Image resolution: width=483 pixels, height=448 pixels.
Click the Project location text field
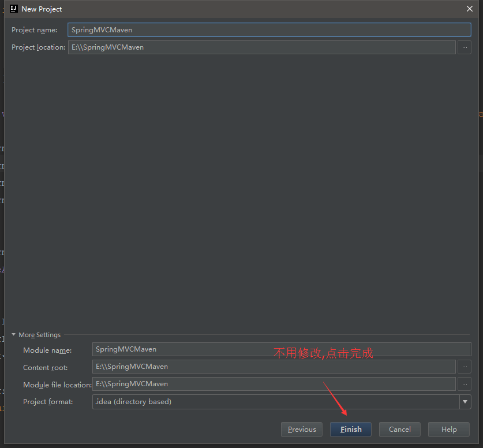262,47
